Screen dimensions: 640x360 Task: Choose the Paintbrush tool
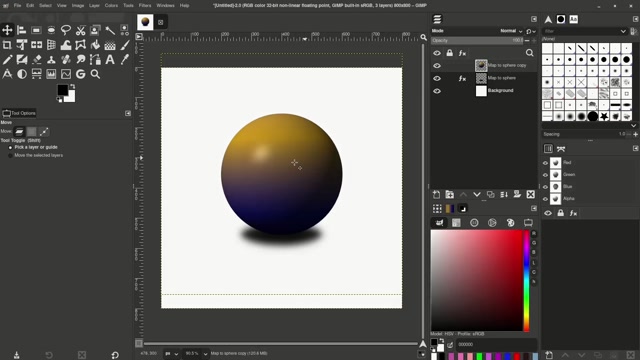pyautogui.click(x=125, y=44)
